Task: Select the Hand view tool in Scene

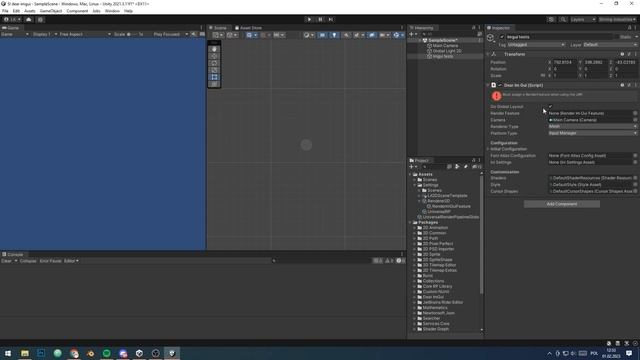Action: coord(214,49)
